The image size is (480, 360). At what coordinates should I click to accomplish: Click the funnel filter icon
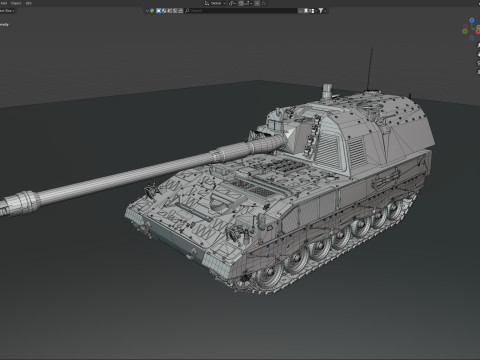coord(321,11)
